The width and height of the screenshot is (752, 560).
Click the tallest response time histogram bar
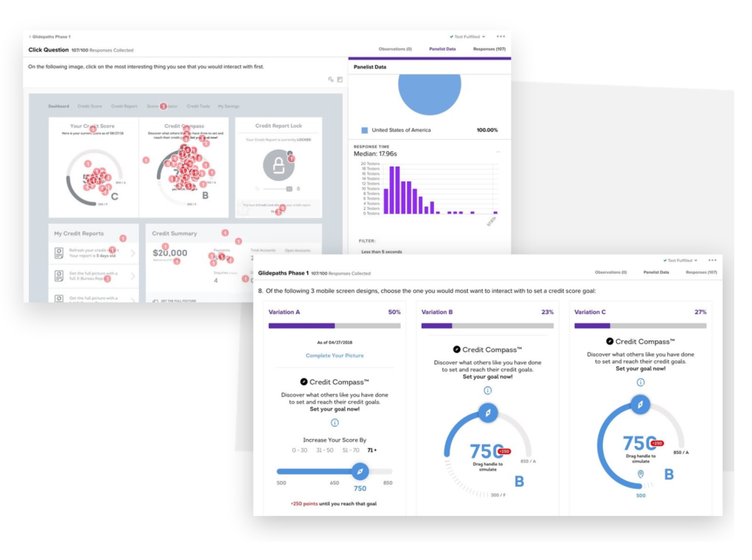[391, 190]
